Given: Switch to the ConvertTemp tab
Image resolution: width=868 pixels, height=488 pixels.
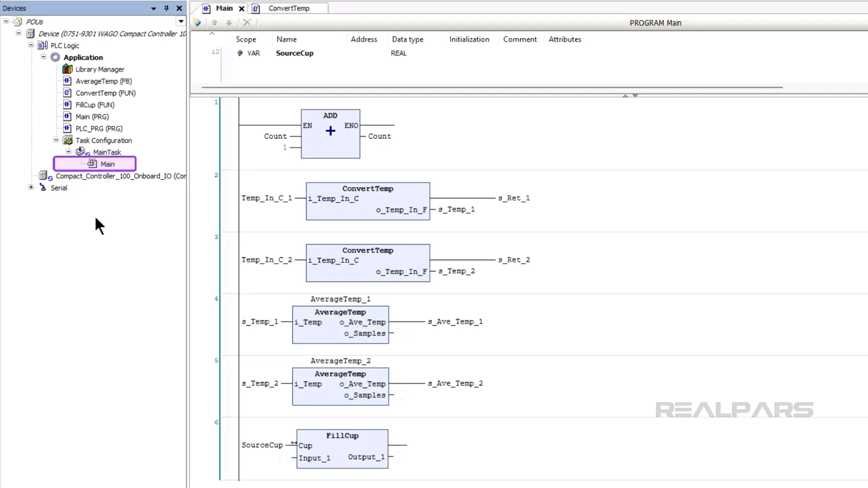Looking at the screenshot, I should pos(288,8).
